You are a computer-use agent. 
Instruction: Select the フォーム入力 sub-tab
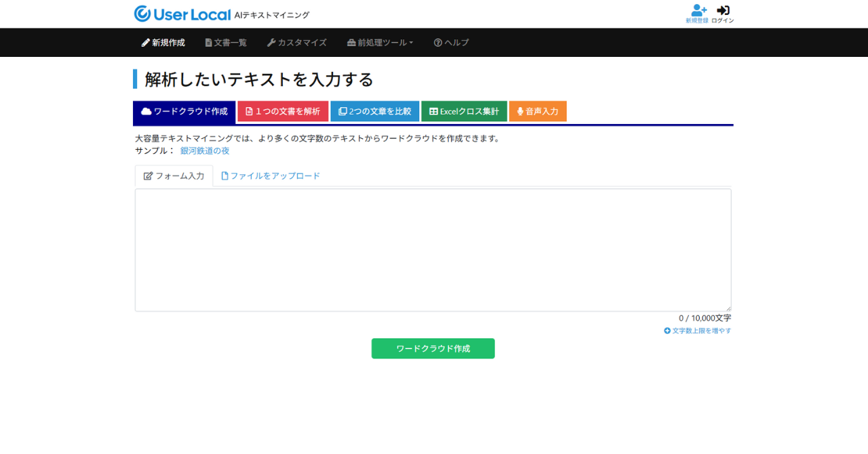pyautogui.click(x=174, y=176)
